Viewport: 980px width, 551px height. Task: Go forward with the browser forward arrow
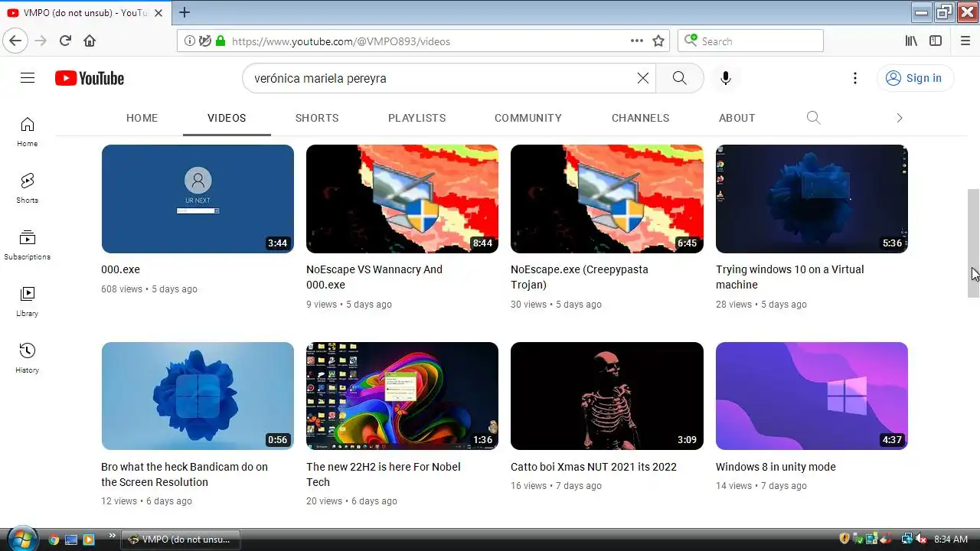pos(41,41)
